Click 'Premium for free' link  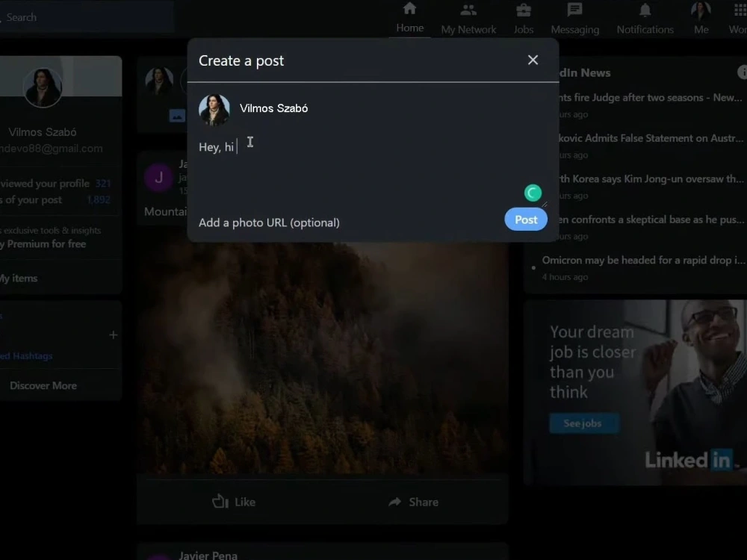[x=46, y=244]
